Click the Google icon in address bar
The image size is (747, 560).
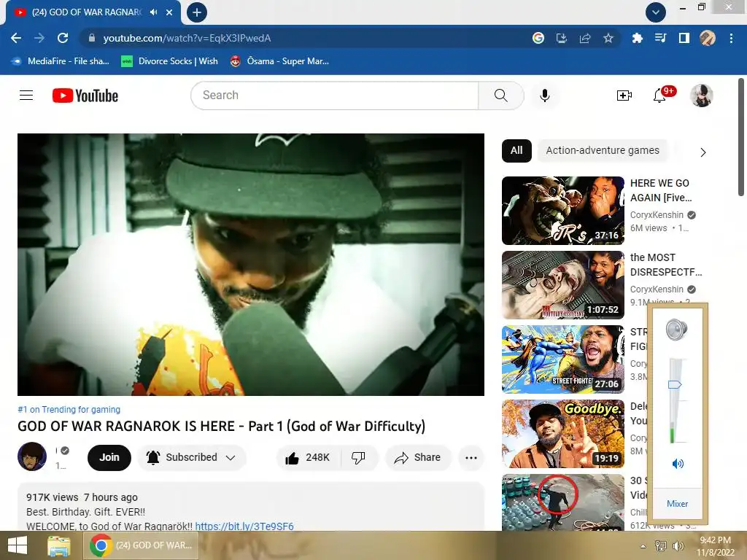(538, 38)
